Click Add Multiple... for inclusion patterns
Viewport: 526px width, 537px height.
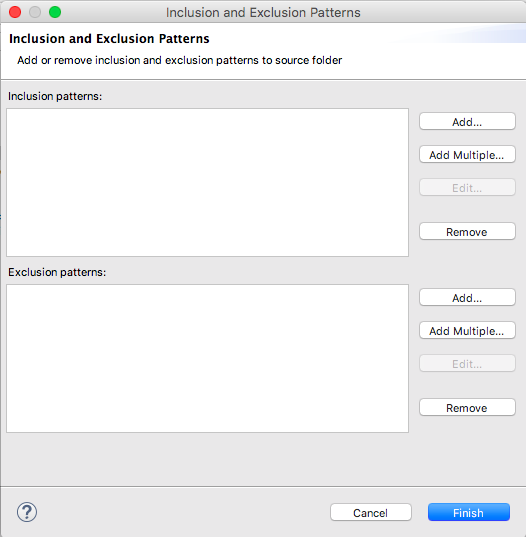pos(467,154)
